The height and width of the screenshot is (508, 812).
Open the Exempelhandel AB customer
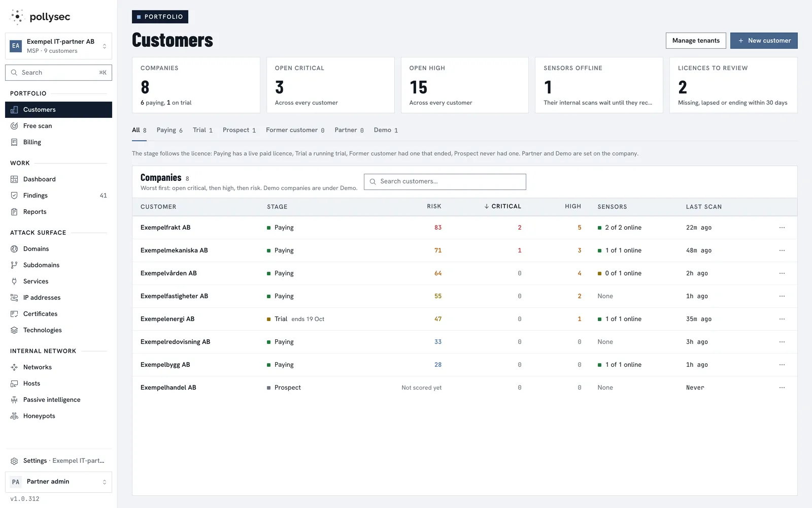point(168,388)
